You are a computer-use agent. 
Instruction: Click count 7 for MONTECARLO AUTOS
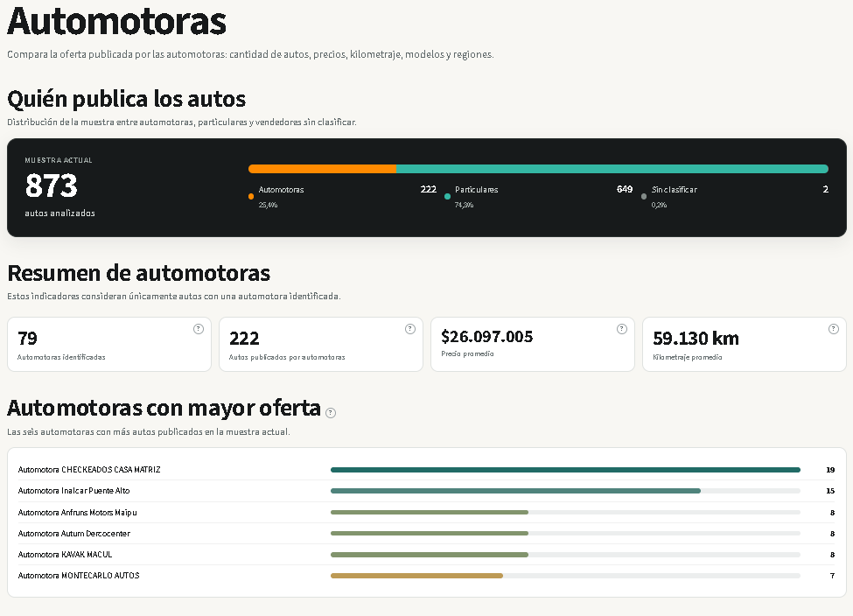[x=832, y=576]
